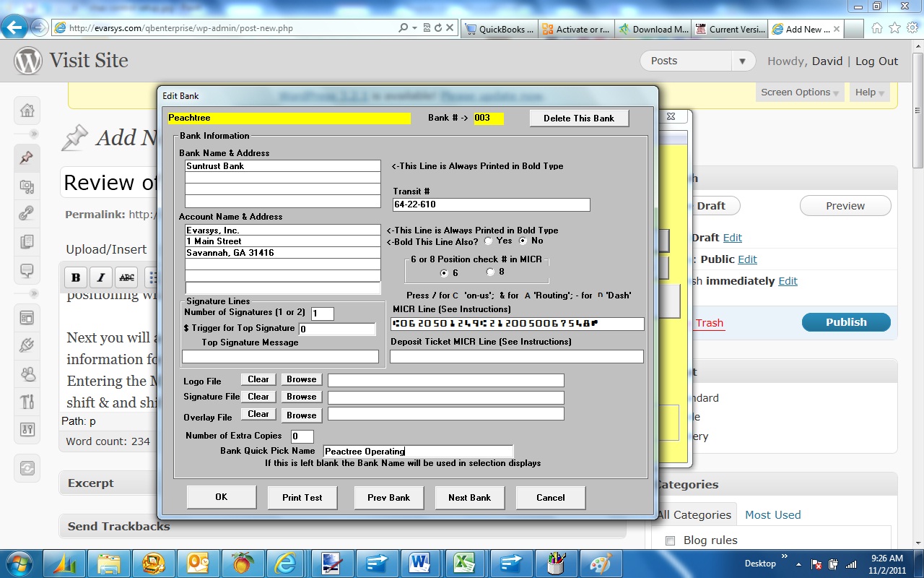Click the bottom refresh-style sidebar icon

27,468
